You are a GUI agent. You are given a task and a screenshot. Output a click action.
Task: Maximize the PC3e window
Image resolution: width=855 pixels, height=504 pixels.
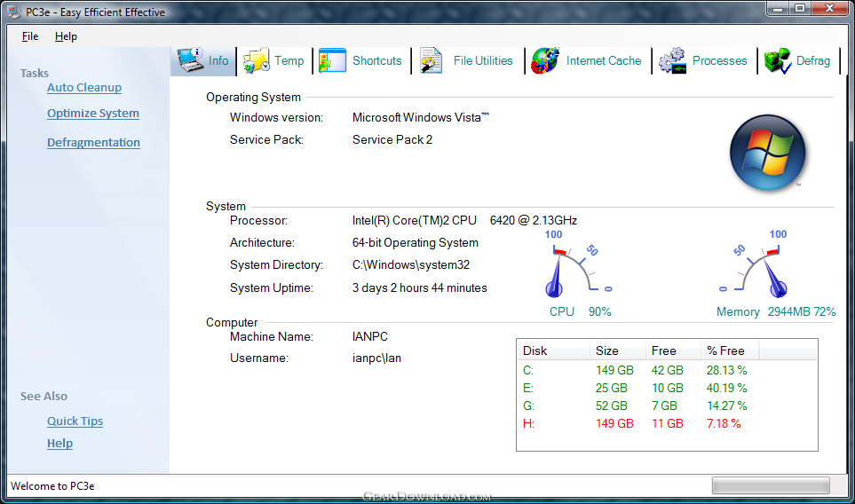click(800, 8)
